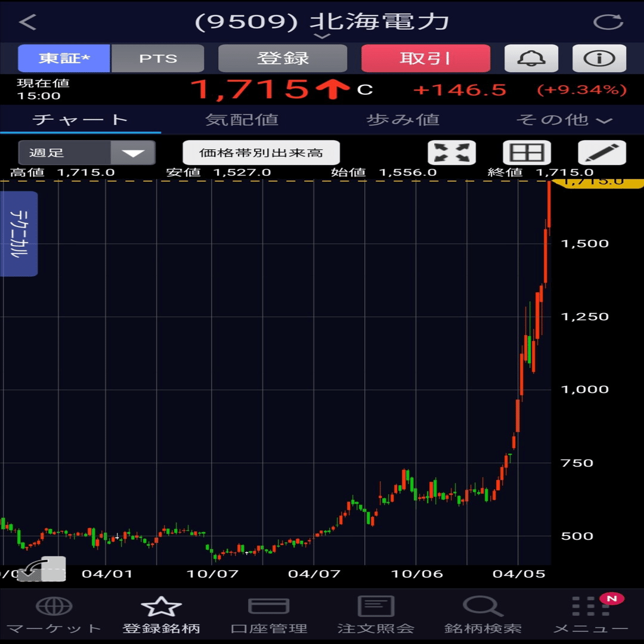Open the 週足 period dropdown
Image resolution: width=644 pixels, height=644 pixels.
pos(86,153)
